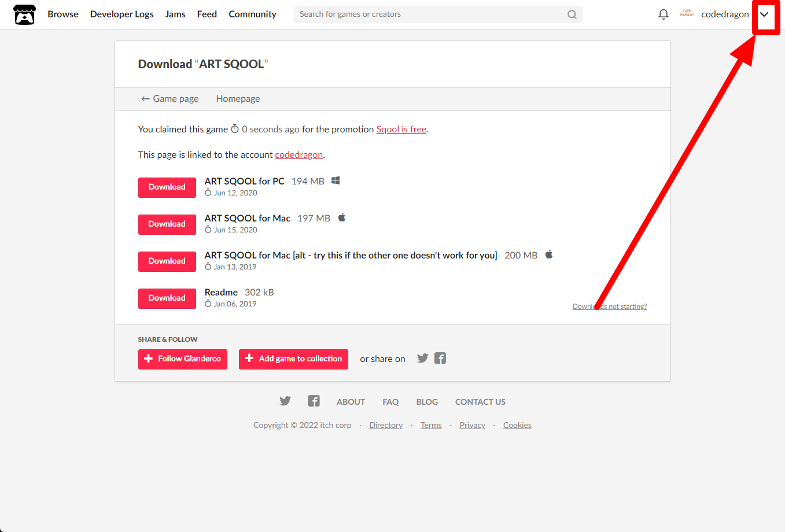Open the Cookies link

click(x=517, y=425)
